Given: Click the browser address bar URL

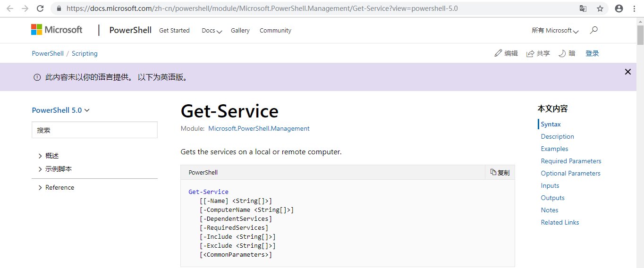Looking at the screenshot, I should click(262, 8).
